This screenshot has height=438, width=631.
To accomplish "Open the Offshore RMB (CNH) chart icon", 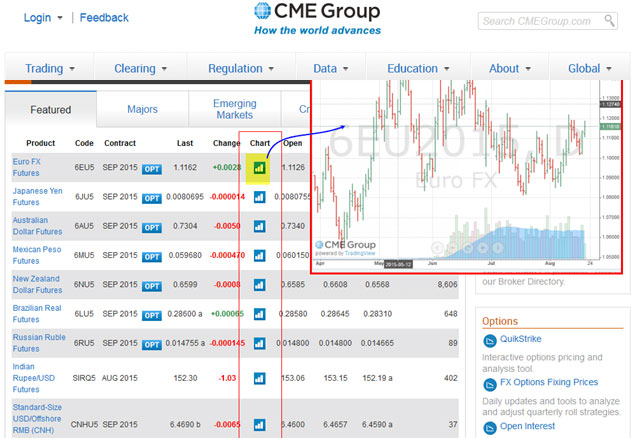I will pyautogui.click(x=259, y=425).
